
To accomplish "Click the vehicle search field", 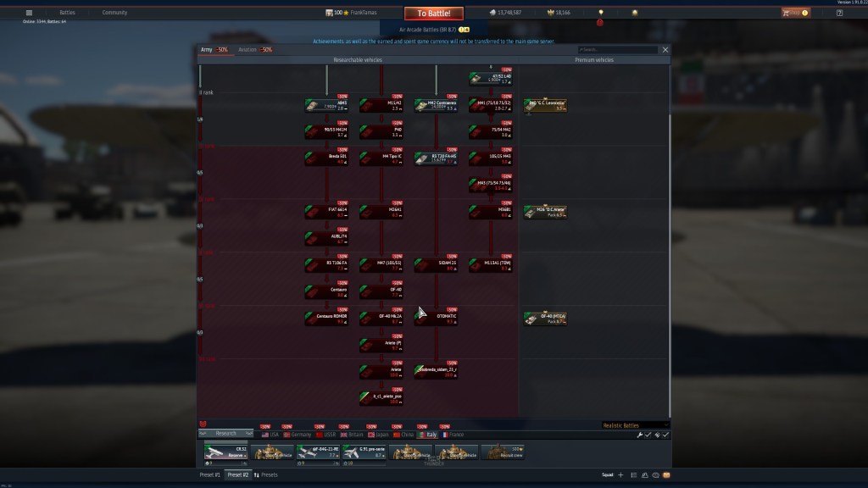I will click(x=617, y=50).
